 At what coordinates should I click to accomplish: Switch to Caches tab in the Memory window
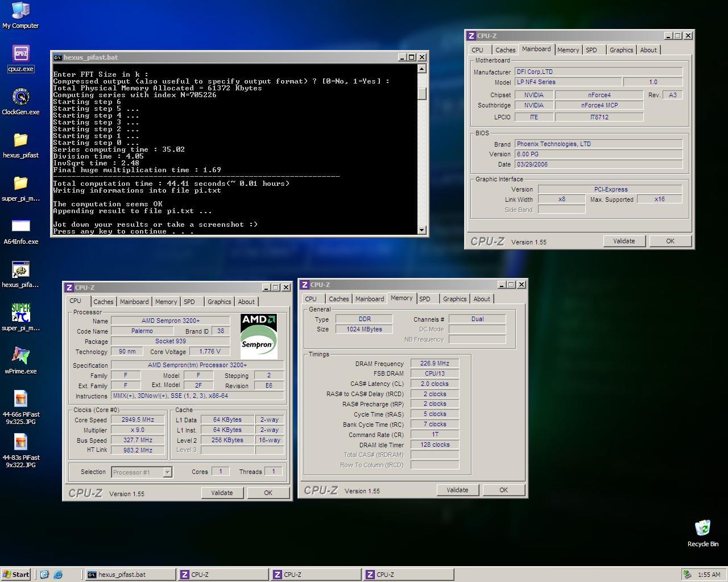click(338, 299)
